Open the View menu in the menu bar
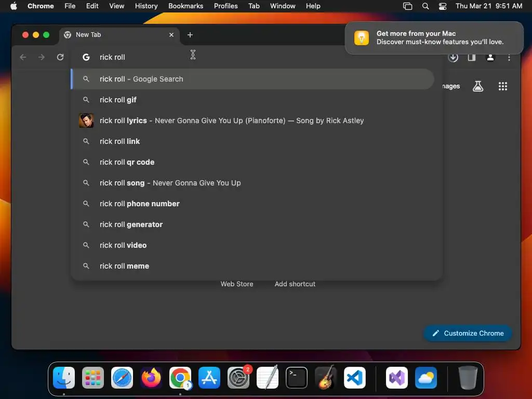The width and height of the screenshot is (532, 399). tap(116, 6)
